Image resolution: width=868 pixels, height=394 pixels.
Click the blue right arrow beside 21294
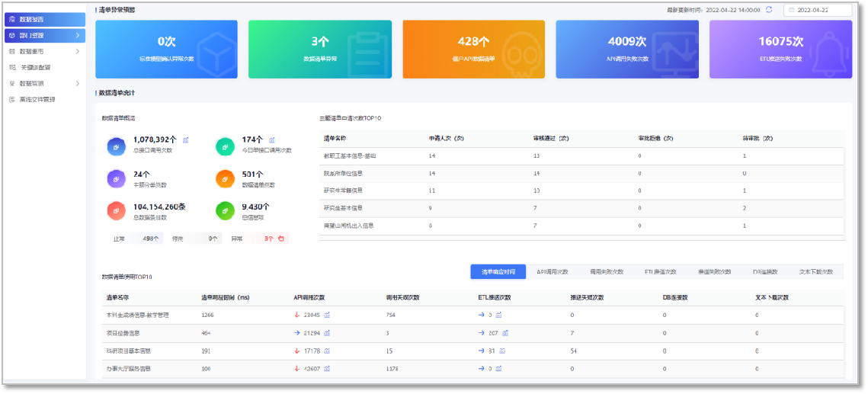pyautogui.click(x=296, y=333)
